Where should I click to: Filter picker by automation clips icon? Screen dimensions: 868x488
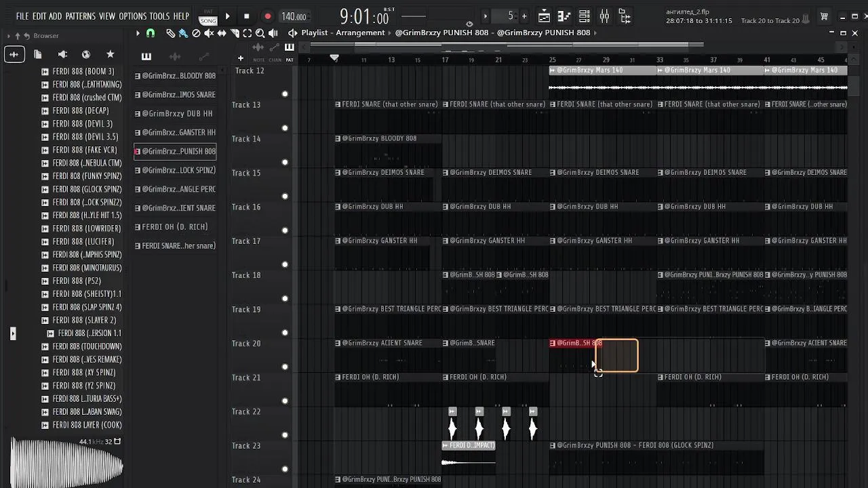204,56
